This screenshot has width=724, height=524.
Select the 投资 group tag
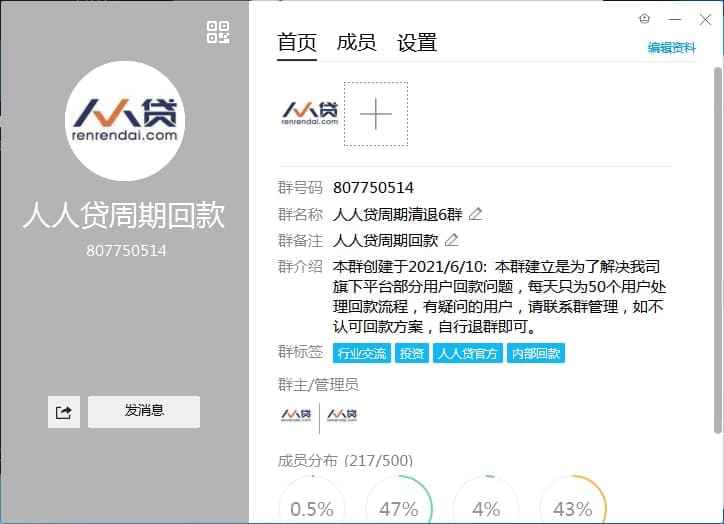click(x=412, y=353)
